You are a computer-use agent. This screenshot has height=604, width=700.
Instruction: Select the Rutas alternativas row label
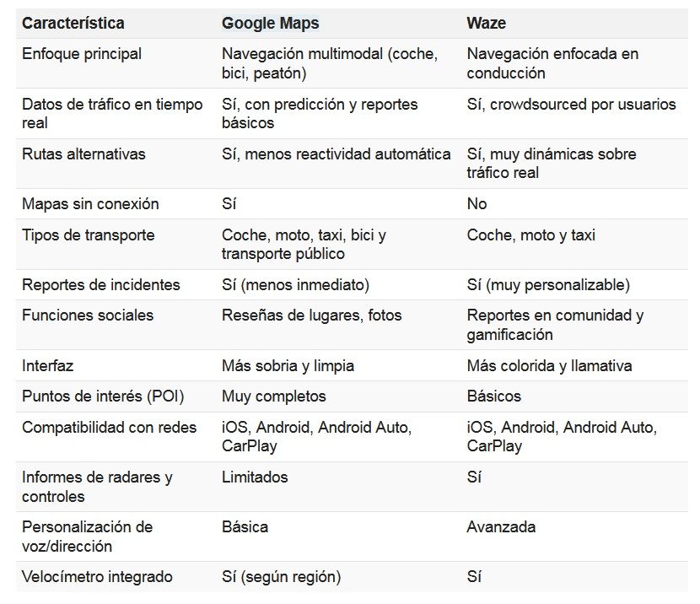83,154
